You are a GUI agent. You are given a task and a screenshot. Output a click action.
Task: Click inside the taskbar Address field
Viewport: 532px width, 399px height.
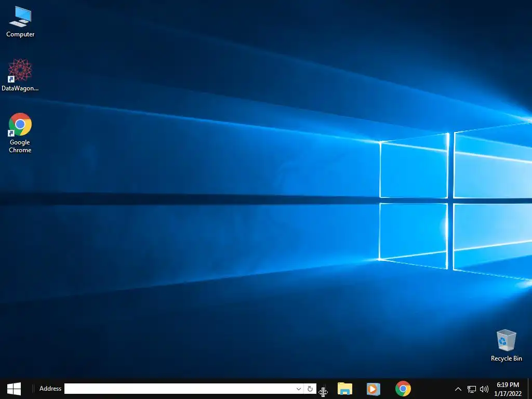tap(179, 389)
